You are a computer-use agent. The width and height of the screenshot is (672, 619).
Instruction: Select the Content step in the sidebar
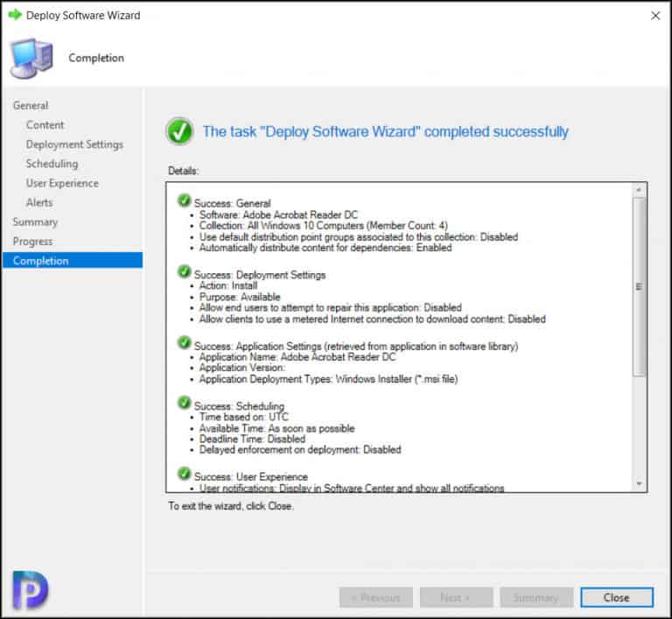[x=45, y=125]
